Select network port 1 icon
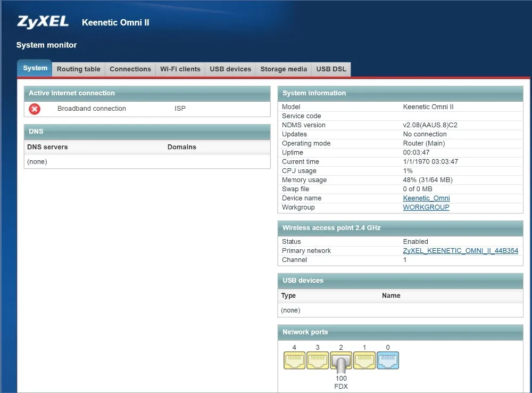The height and width of the screenshot is (393, 532). click(364, 361)
